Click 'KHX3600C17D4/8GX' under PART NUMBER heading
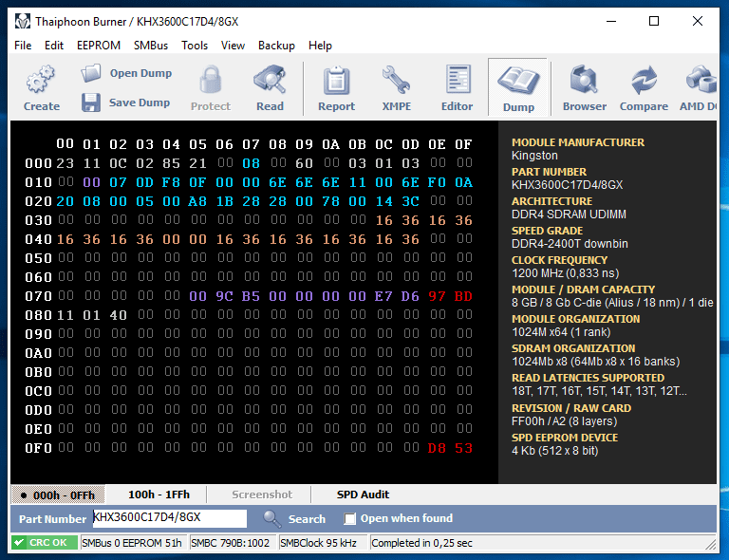 567,185
